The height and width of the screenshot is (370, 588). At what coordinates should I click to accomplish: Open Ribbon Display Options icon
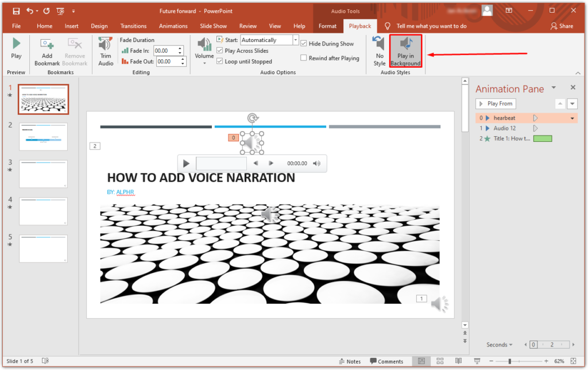(x=509, y=10)
